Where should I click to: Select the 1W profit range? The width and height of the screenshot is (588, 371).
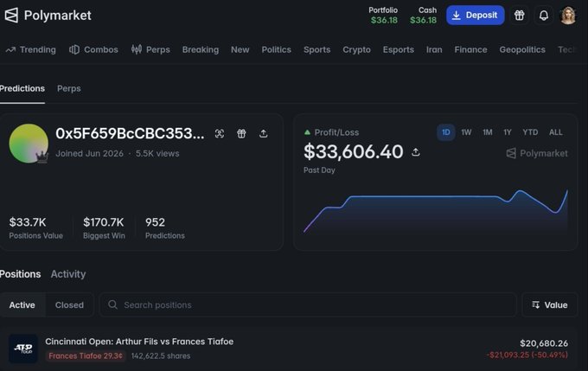coord(466,132)
